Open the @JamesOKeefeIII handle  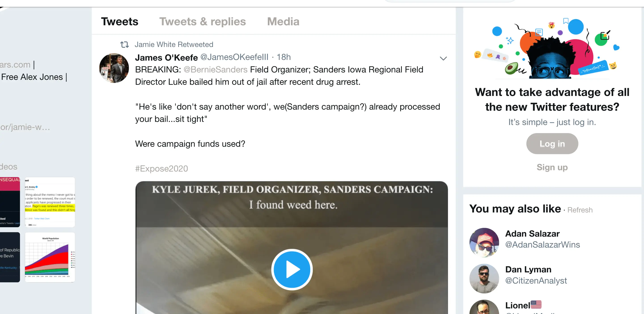pos(234,57)
